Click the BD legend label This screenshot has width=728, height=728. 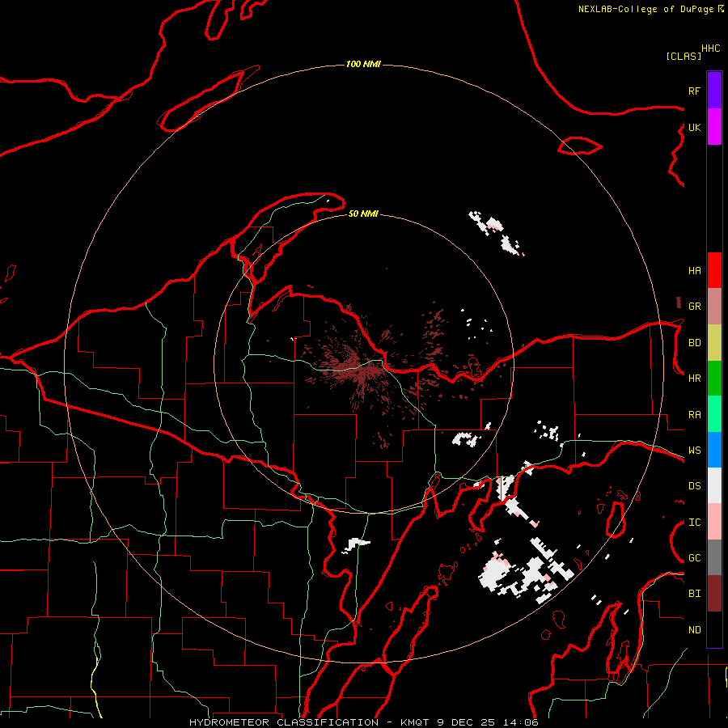[x=694, y=343]
